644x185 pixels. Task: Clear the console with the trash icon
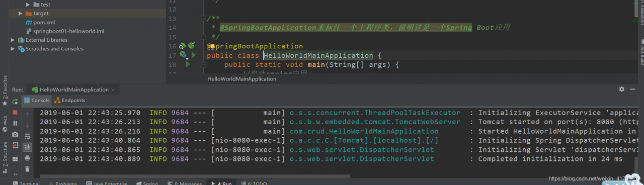click(27, 169)
